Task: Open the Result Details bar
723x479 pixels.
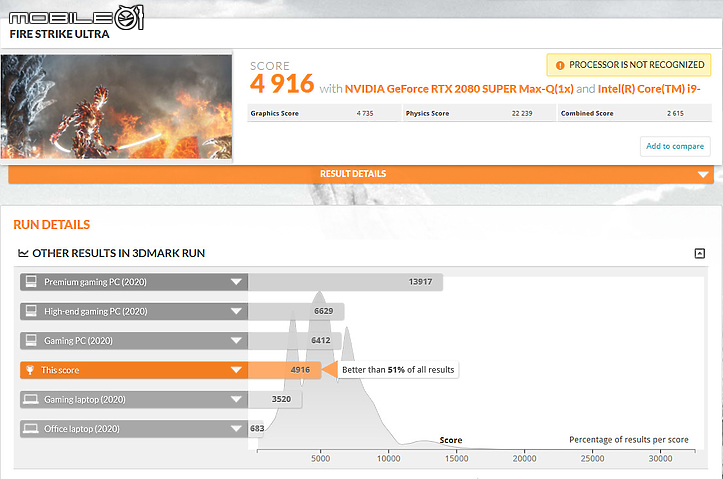Action: click(x=361, y=174)
